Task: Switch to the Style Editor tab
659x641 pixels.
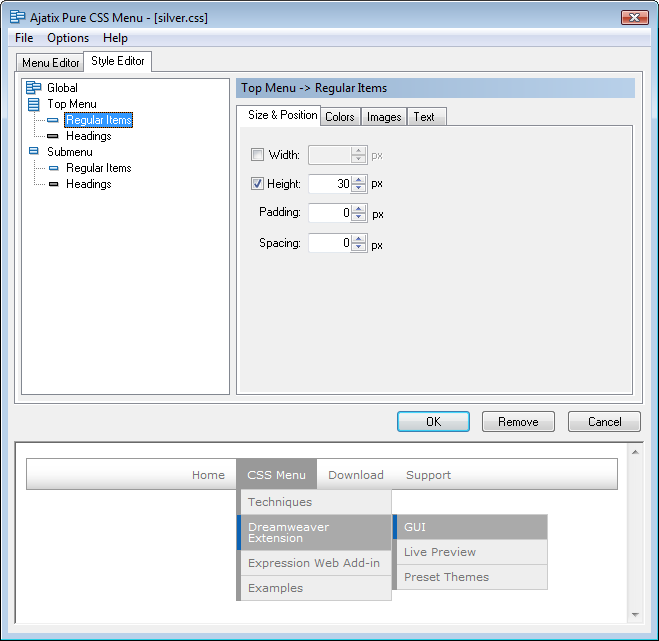Action: [118, 61]
